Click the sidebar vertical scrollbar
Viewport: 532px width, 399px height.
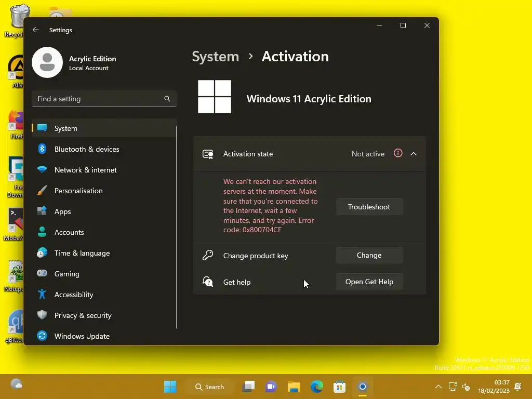click(177, 228)
